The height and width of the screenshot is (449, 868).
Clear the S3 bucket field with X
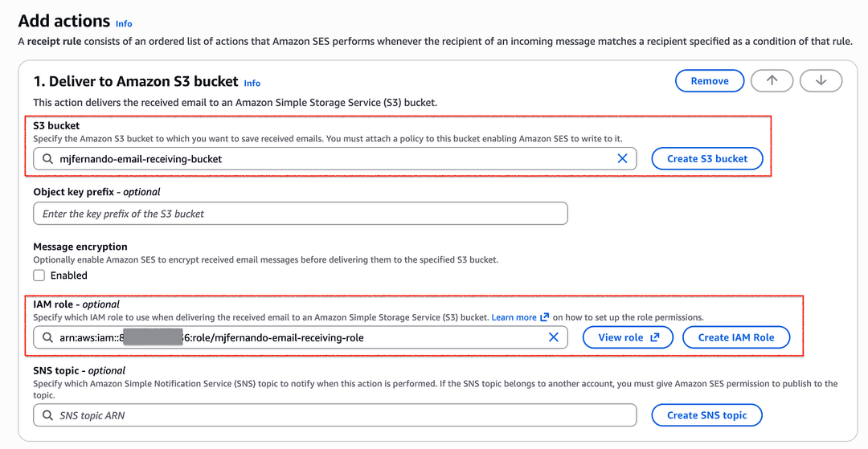tap(622, 159)
